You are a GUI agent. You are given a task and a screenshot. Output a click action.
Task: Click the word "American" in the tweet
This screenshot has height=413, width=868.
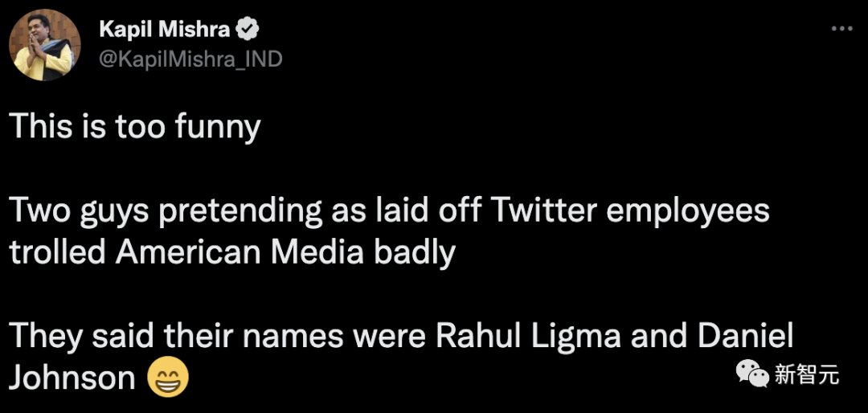[x=188, y=252]
